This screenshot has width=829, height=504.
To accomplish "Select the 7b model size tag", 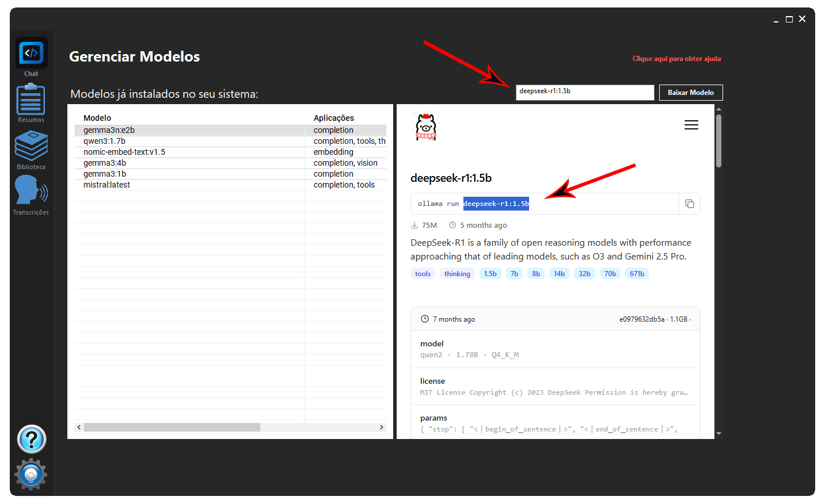I will 514,274.
